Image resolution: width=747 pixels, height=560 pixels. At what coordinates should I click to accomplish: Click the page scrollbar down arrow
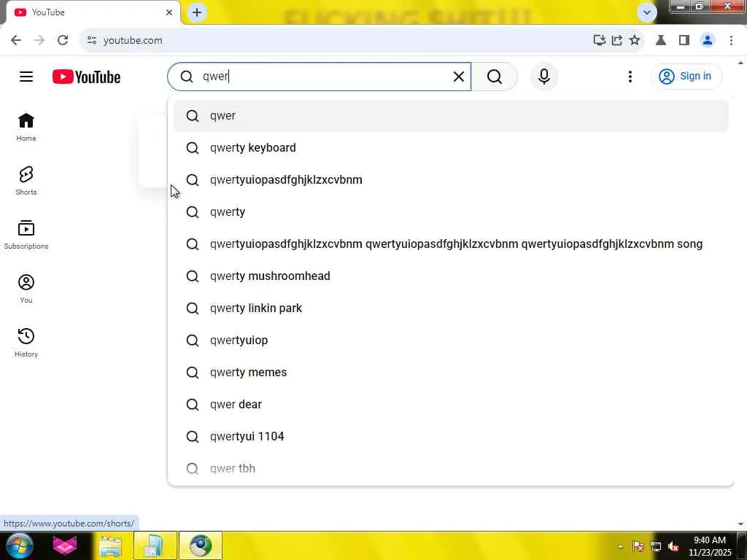[x=741, y=524]
